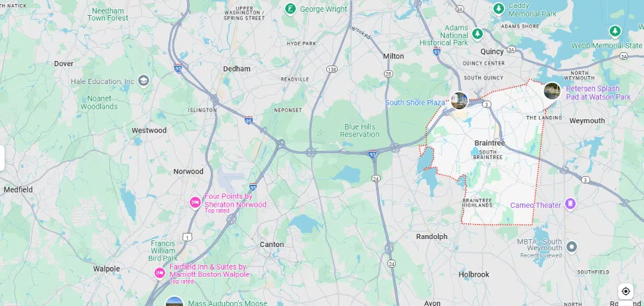The height and width of the screenshot is (306, 644).
Task: Open the South Shore Plaza photo thumbnail
Action: coord(459,101)
